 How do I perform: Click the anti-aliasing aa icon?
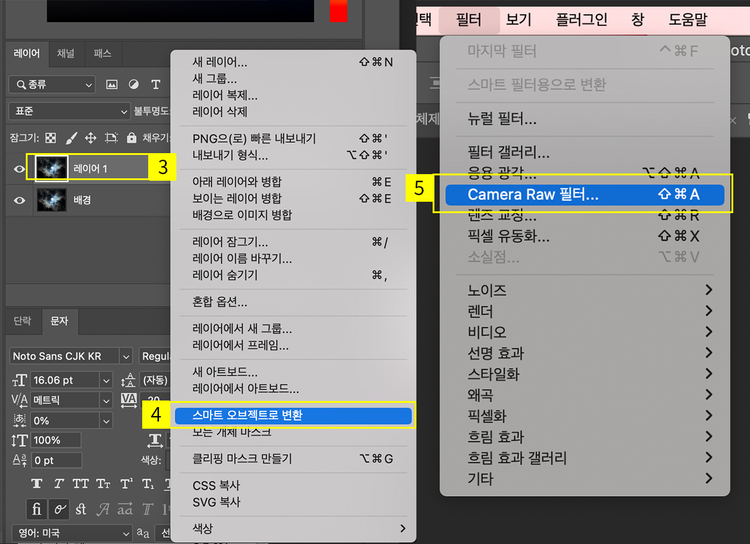click(x=143, y=533)
